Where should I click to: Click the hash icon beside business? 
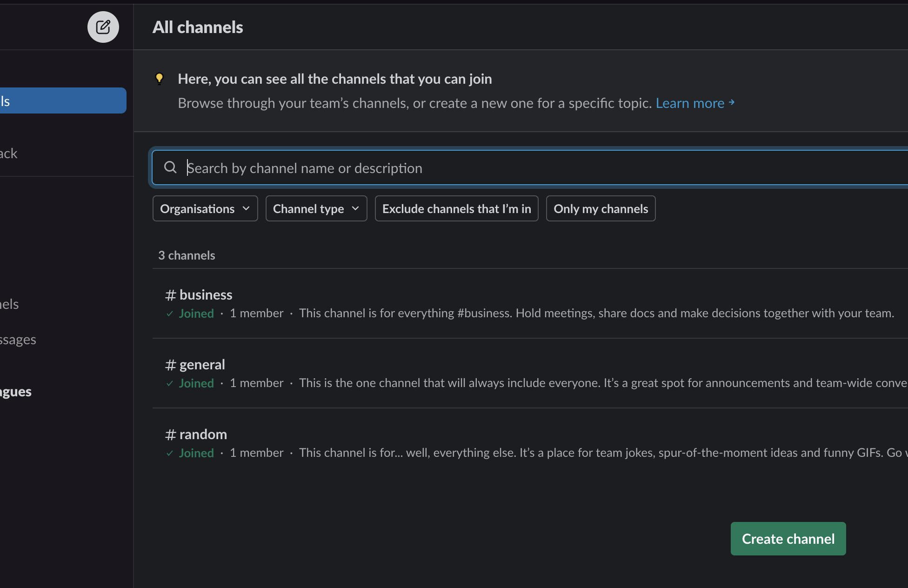170,295
